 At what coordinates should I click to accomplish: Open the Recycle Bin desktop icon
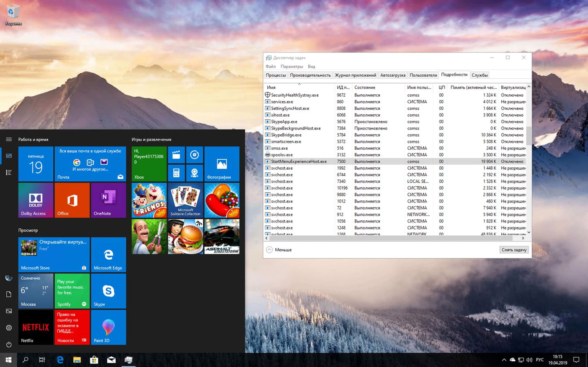tap(13, 15)
